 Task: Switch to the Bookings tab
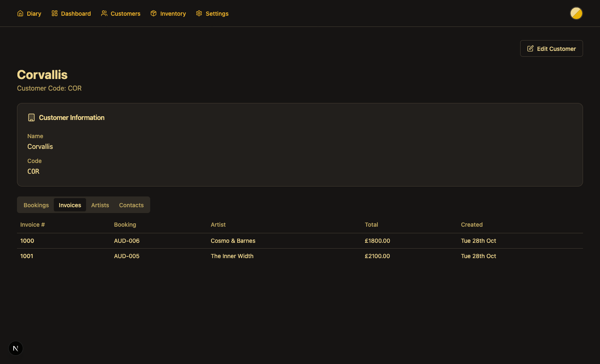(x=36, y=205)
